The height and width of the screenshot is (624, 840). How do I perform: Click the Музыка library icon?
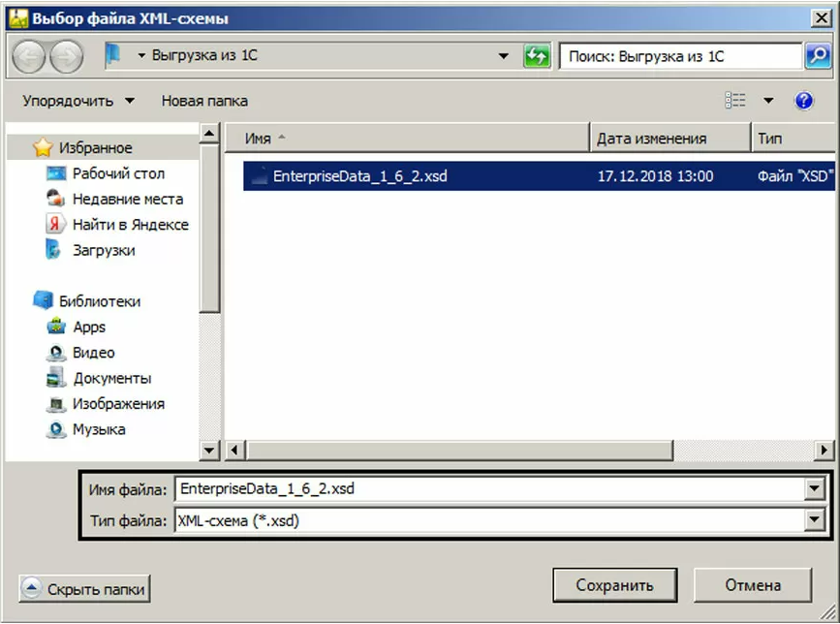(56, 429)
